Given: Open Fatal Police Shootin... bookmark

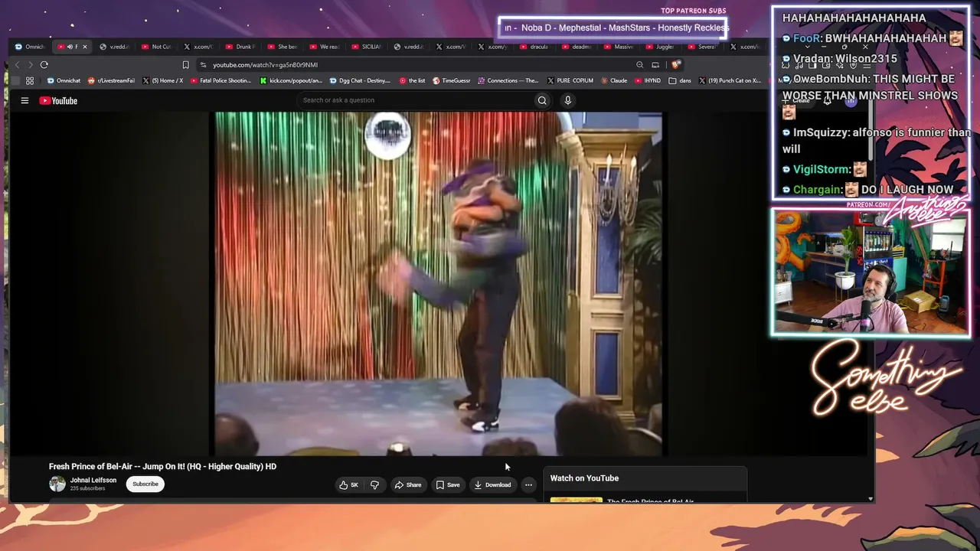Looking at the screenshot, I should point(220,80).
